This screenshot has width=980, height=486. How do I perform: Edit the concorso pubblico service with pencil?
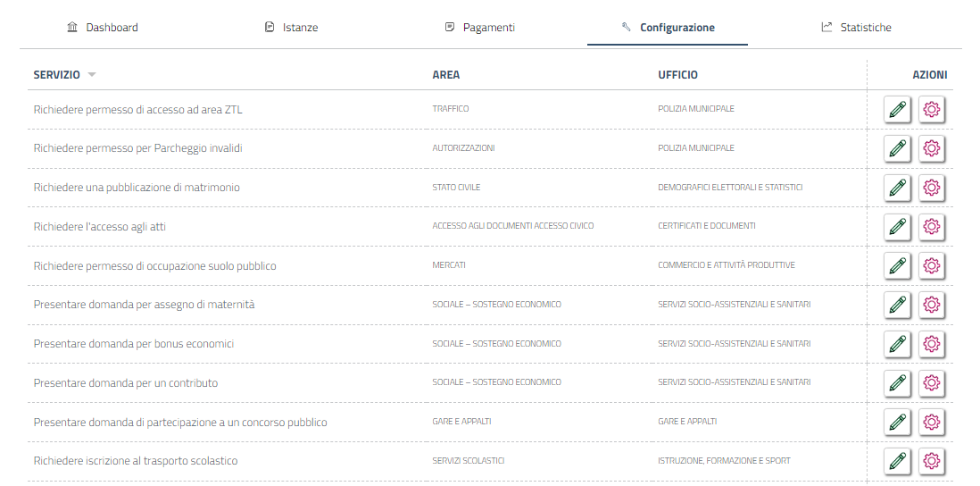(x=897, y=422)
